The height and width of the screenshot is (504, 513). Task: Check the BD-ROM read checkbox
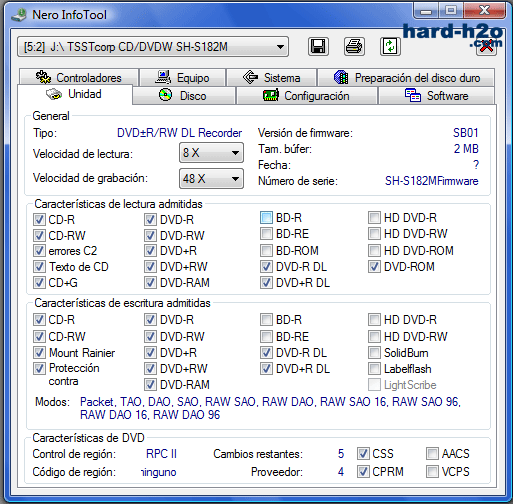click(266, 250)
